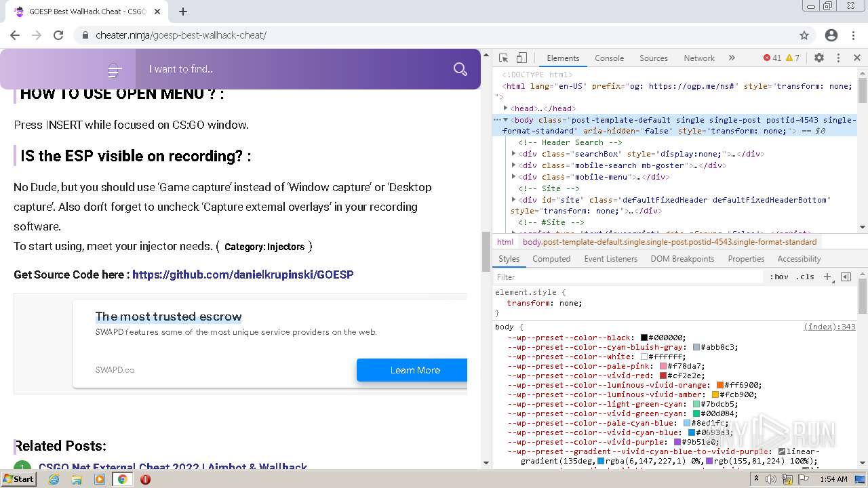Reload the current page
This screenshot has height=488, width=868.
[x=58, y=35]
